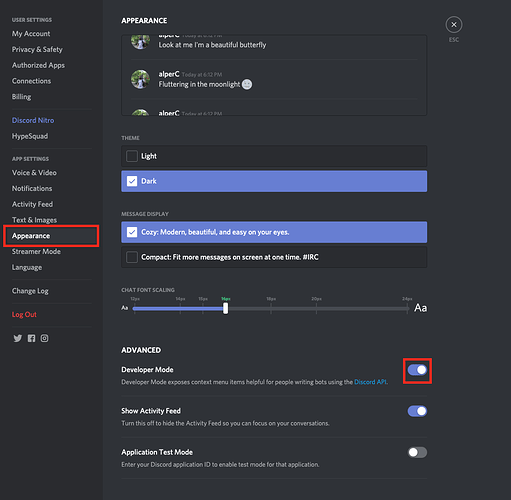Go to Voice & Video settings
This screenshot has width=511, height=500.
[34, 173]
